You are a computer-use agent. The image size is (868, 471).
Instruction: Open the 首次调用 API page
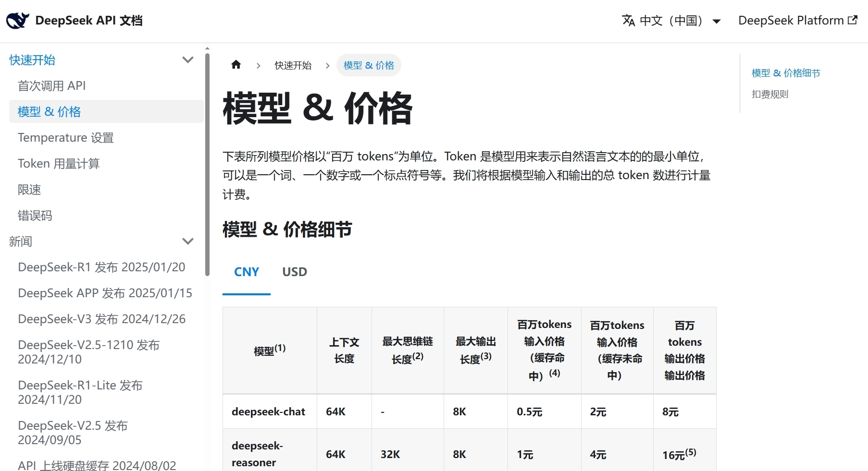(x=52, y=85)
